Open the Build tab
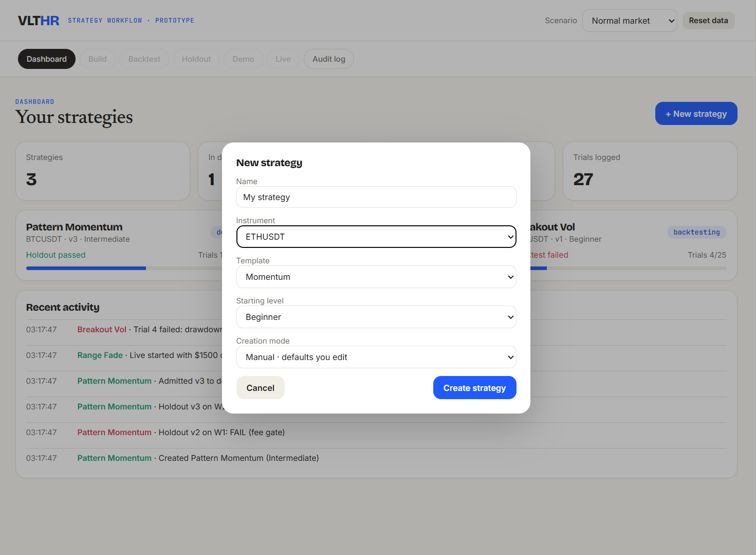 [x=98, y=59]
